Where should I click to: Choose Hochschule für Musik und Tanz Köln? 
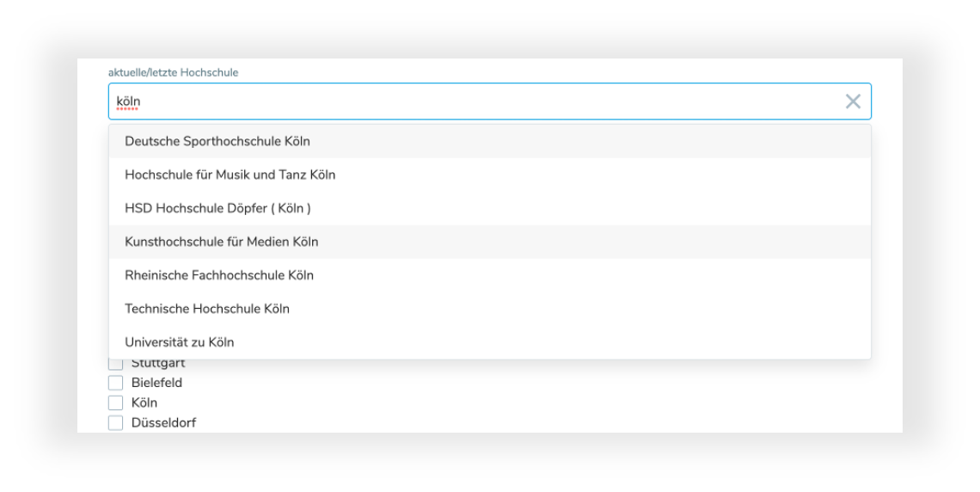point(230,175)
